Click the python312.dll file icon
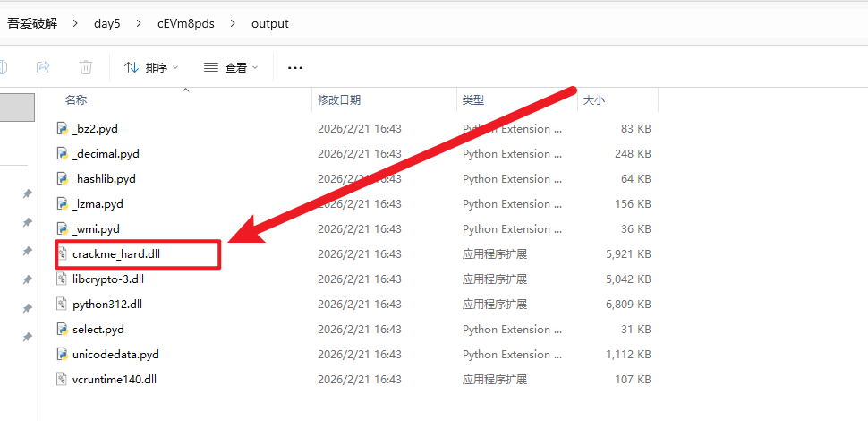This screenshot has height=421, width=868. [63, 305]
